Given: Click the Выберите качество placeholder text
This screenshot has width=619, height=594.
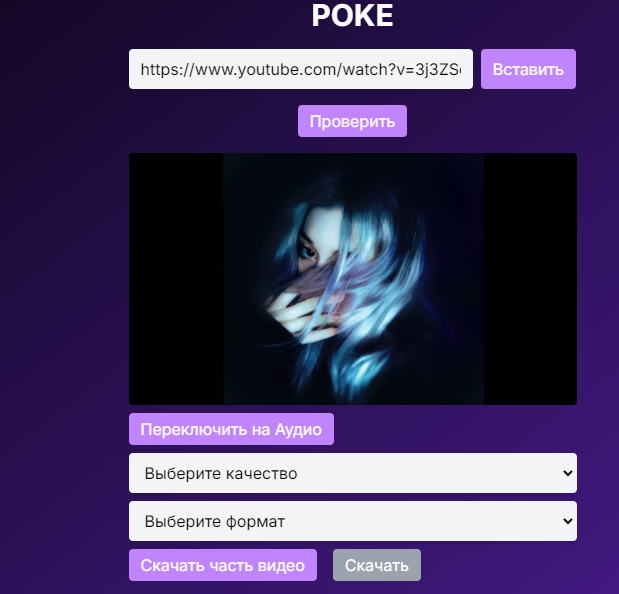Looking at the screenshot, I should tap(221, 473).
